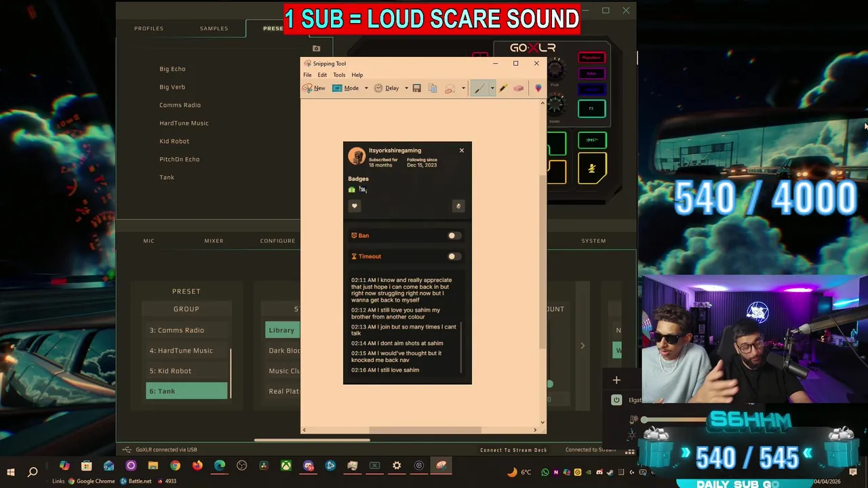Open the Xbox app from the taskbar
Image resolution: width=868 pixels, height=488 pixels.
pyautogui.click(x=286, y=466)
